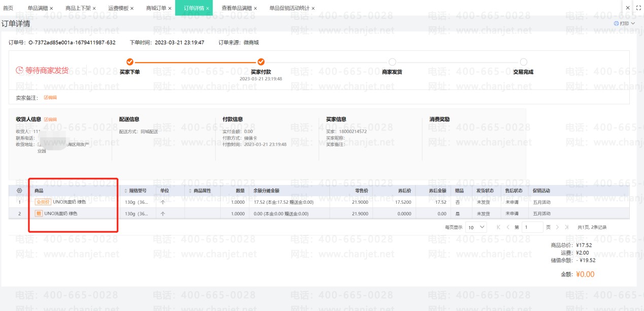Image resolution: width=644 pixels, height=311 pixels.
Task: Close the 运费模板 tab
Action: pyautogui.click(x=132, y=8)
